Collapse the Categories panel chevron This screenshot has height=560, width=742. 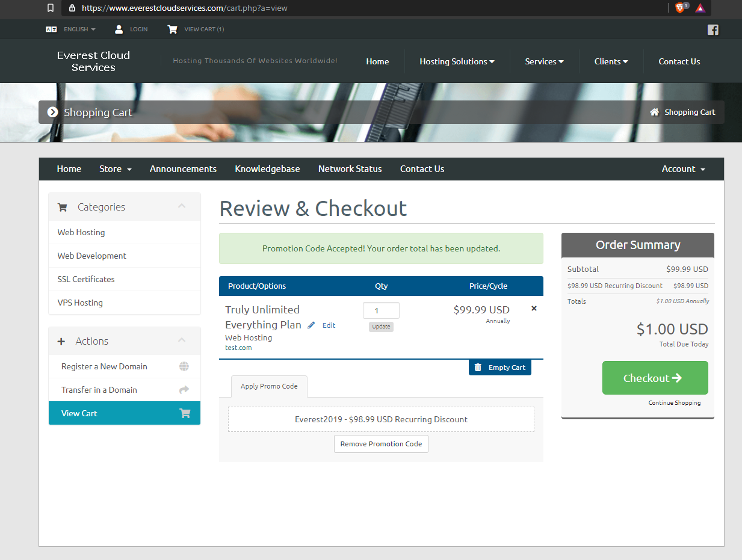(182, 206)
